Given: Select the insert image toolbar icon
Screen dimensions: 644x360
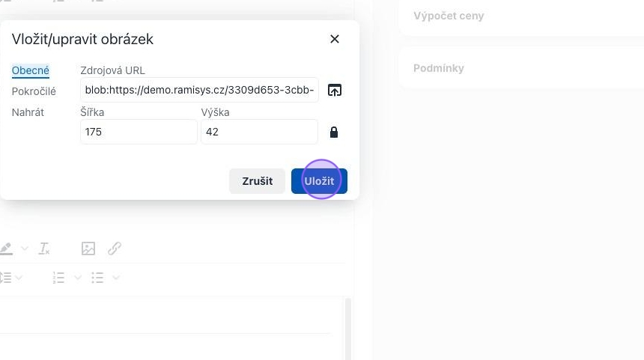Looking at the screenshot, I should pyautogui.click(x=88, y=248).
